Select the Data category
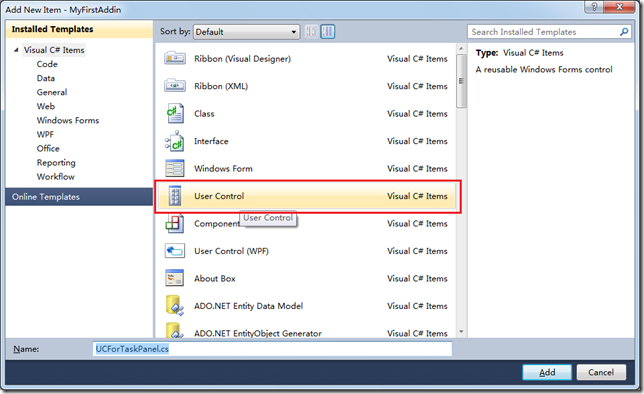Image resolution: width=644 pixels, height=394 pixels. tap(46, 78)
